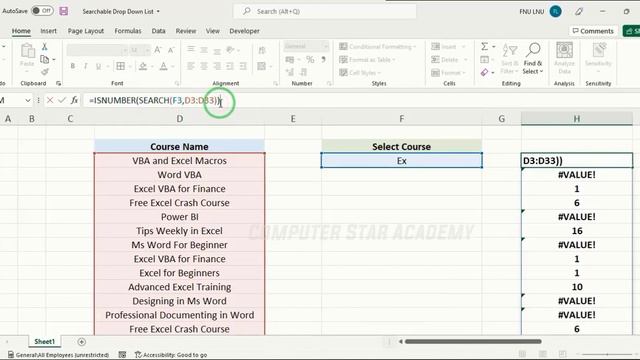The height and width of the screenshot is (360, 640).
Task: Select column H header
Action: coord(577,119)
